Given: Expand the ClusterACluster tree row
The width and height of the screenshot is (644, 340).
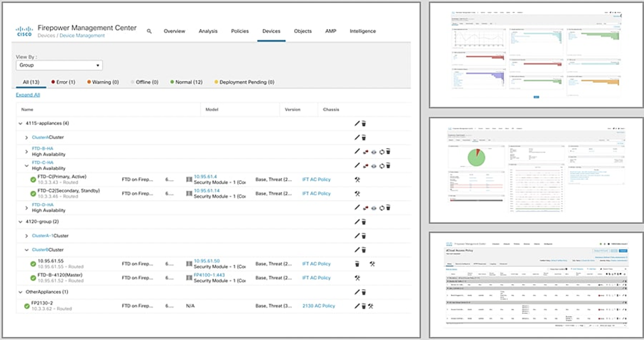Looking at the screenshot, I should pos(27,137).
